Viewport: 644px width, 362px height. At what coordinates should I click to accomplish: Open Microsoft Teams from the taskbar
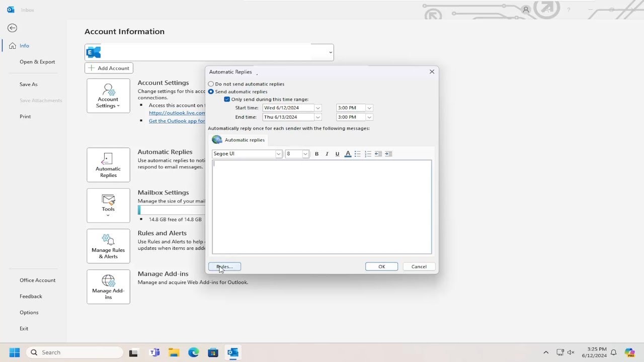pos(154,352)
